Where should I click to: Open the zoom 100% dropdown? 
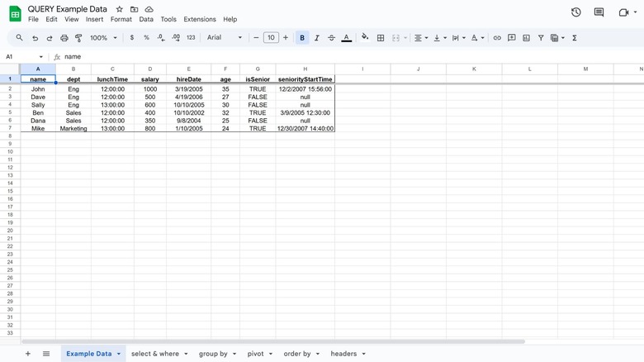pos(103,38)
